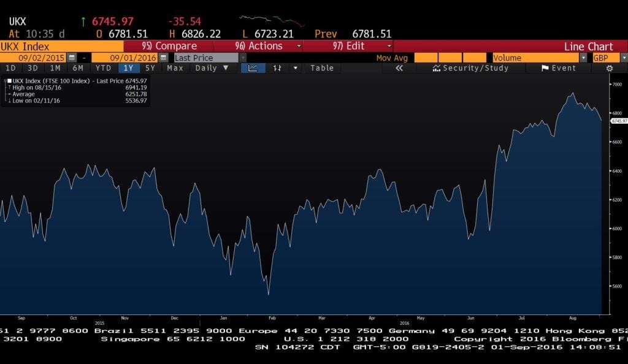Select the 5Y time range tab
628x364 pixels.
pos(150,68)
